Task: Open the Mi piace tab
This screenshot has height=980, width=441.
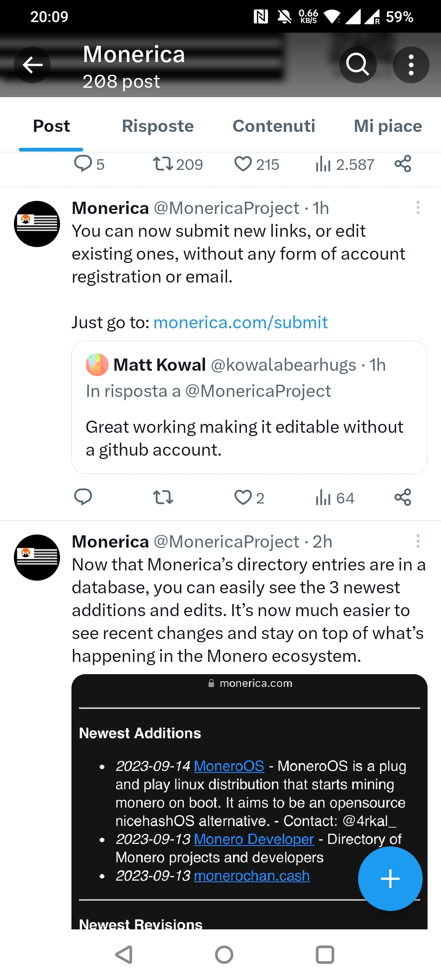Action: [x=388, y=126]
